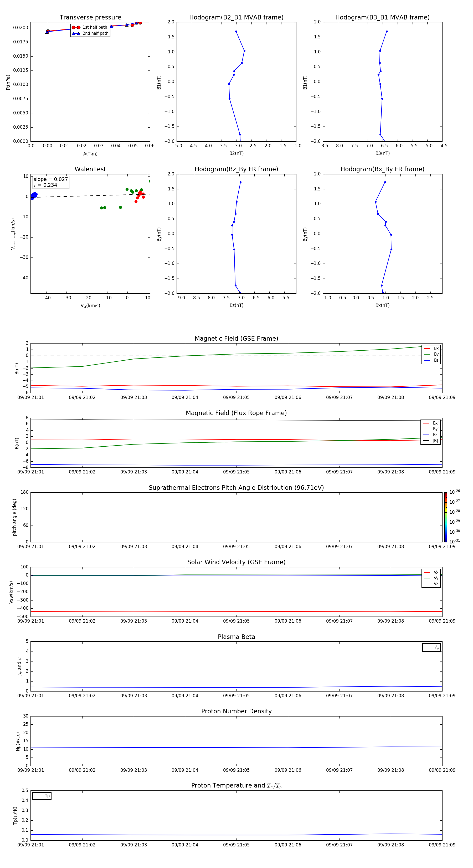Select the "Hodogram(B3_B1 MVAB frame)" title
Screen dimensions: 473x868
point(382,18)
